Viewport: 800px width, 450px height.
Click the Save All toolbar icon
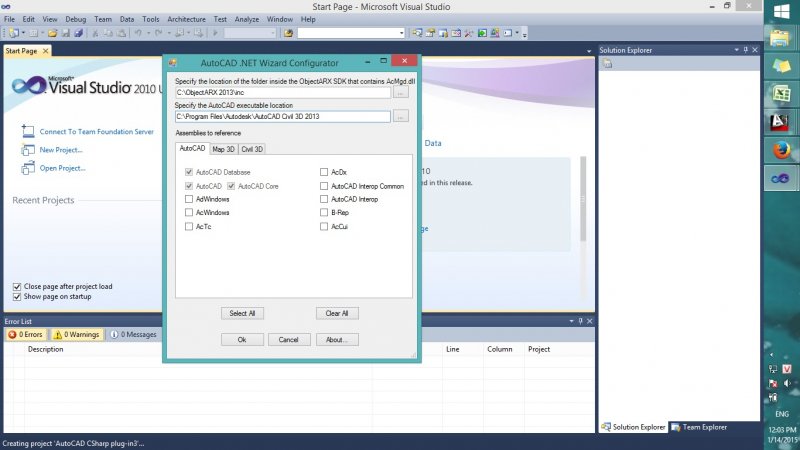[79, 33]
